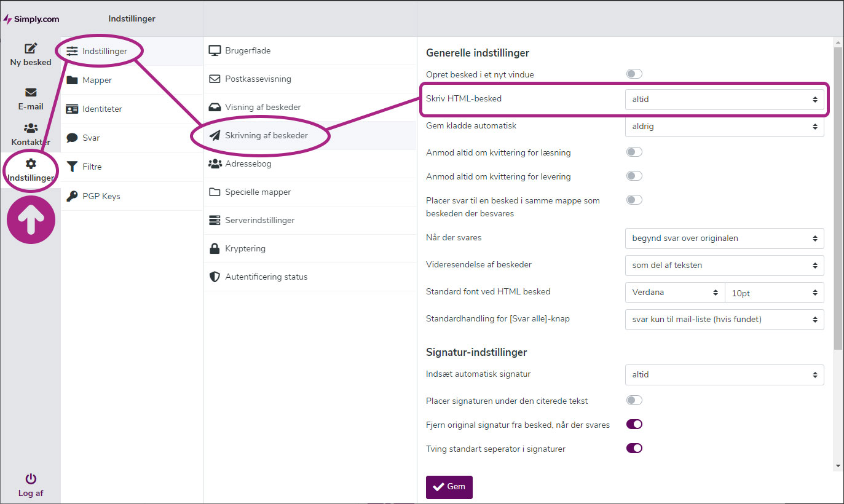
Task: Open the Verdana font dropdown
Action: pyautogui.click(x=674, y=292)
